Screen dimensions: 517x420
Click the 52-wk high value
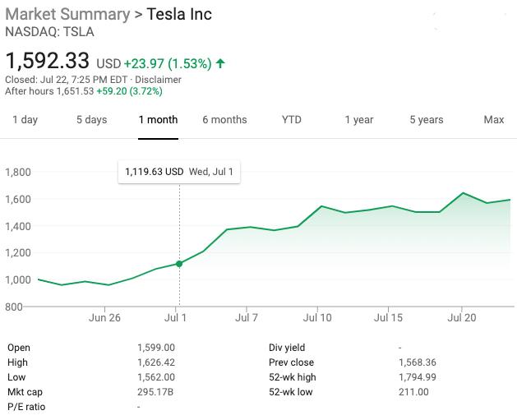pos(415,377)
